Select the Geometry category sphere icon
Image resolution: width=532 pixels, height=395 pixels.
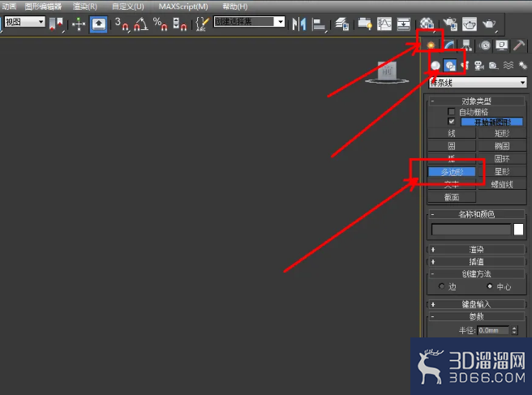(x=435, y=66)
